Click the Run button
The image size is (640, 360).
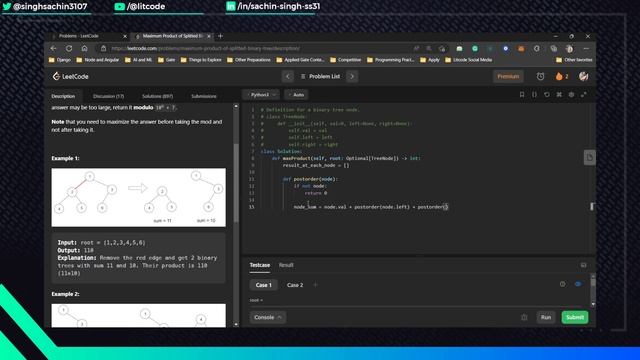tap(546, 317)
